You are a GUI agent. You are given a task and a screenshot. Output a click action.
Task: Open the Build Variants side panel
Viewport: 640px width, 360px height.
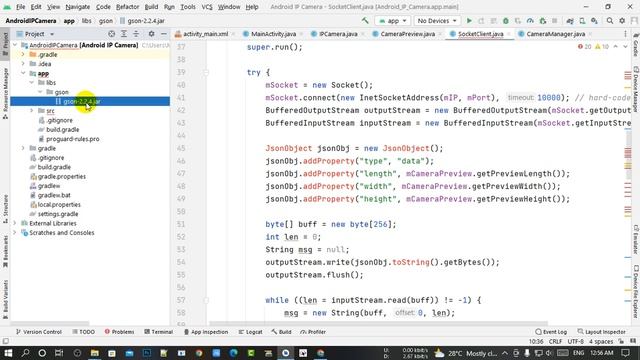pos(5,299)
